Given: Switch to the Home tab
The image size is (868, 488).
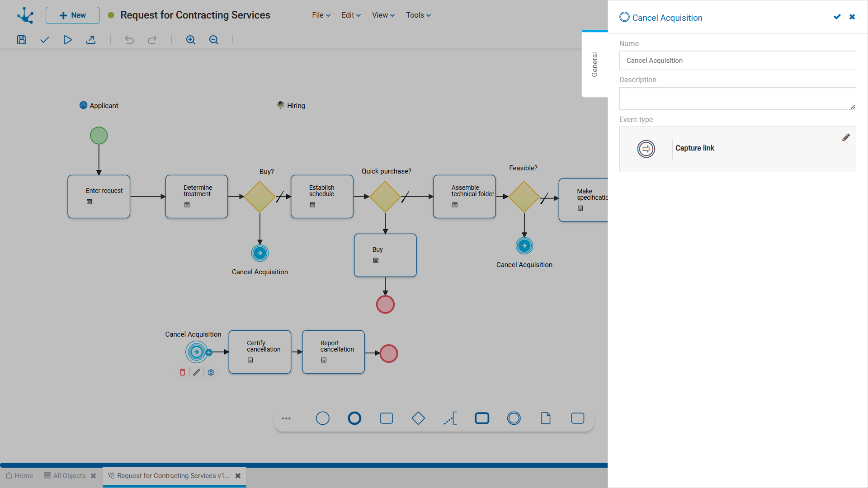Looking at the screenshot, I should (19, 476).
